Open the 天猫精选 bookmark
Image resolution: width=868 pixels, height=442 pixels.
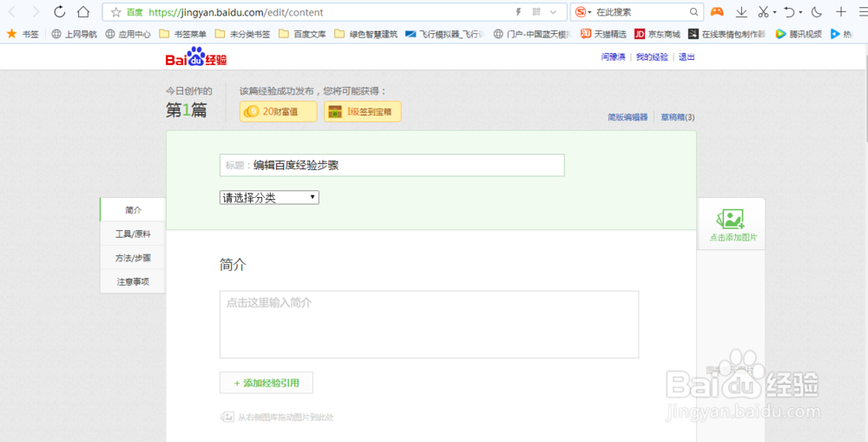[603, 34]
